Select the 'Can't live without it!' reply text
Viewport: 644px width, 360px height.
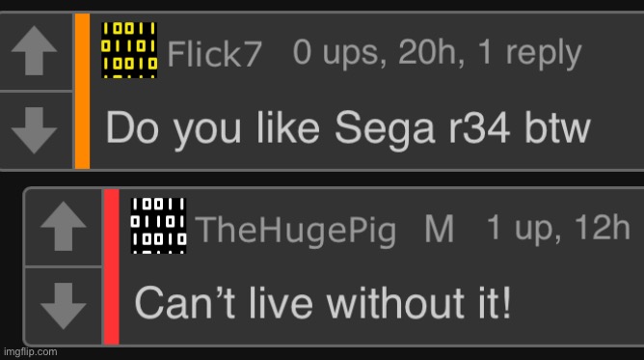tap(323, 303)
